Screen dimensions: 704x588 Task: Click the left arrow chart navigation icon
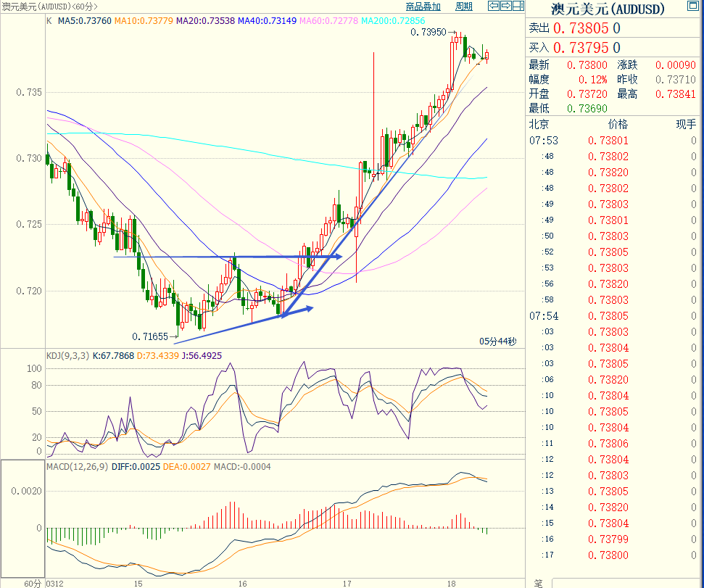click(x=494, y=7)
